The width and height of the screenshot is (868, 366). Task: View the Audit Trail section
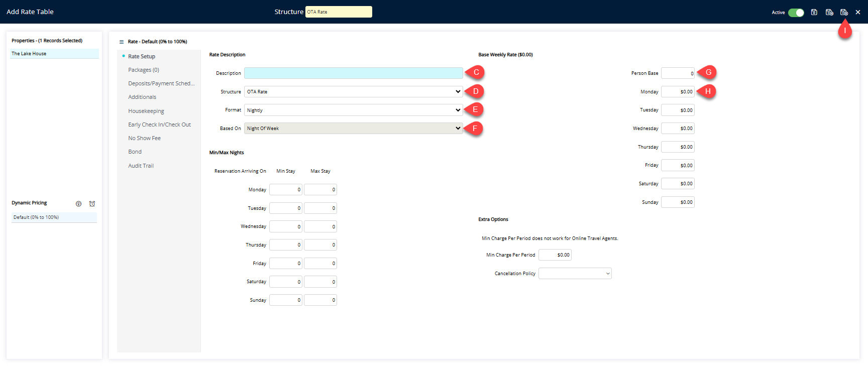coord(141,166)
